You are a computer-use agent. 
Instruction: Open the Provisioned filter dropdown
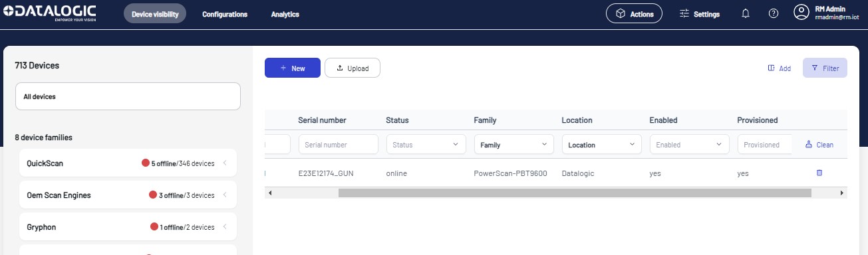(765, 144)
